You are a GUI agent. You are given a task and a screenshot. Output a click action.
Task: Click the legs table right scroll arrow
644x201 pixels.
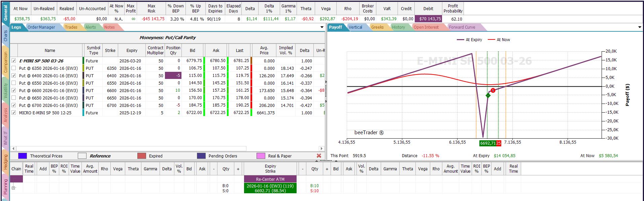[x=321, y=148]
